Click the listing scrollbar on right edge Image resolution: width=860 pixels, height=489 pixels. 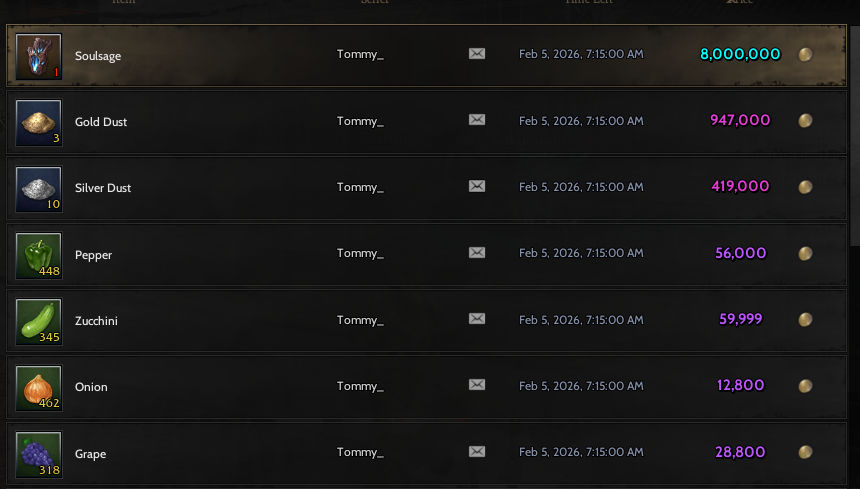pyautogui.click(x=855, y=134)
